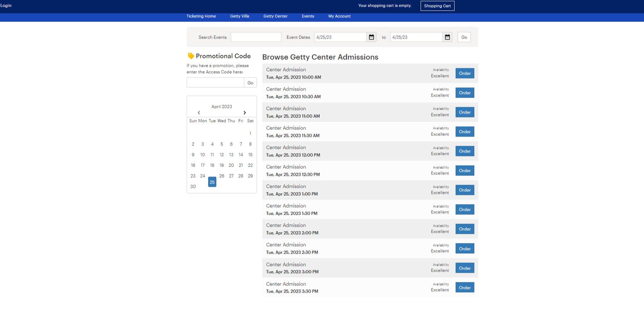This screenshot has height=323, width=644.
Task: Order the 10:30 AM Center Admission
Action: click(465, 93)
